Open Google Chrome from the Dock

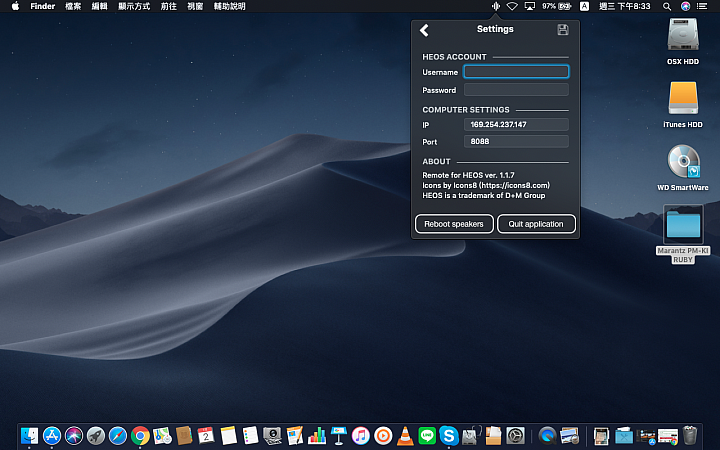[140, 435]
